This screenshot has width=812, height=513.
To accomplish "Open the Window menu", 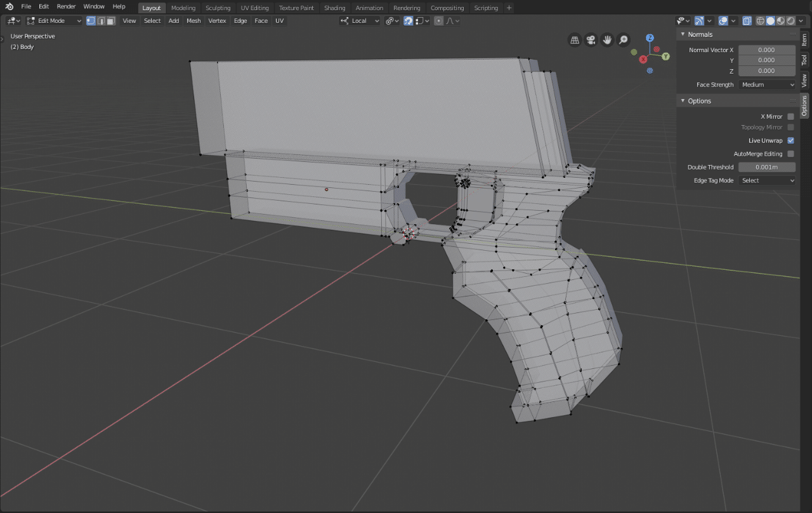I will (x=94, y=6).
